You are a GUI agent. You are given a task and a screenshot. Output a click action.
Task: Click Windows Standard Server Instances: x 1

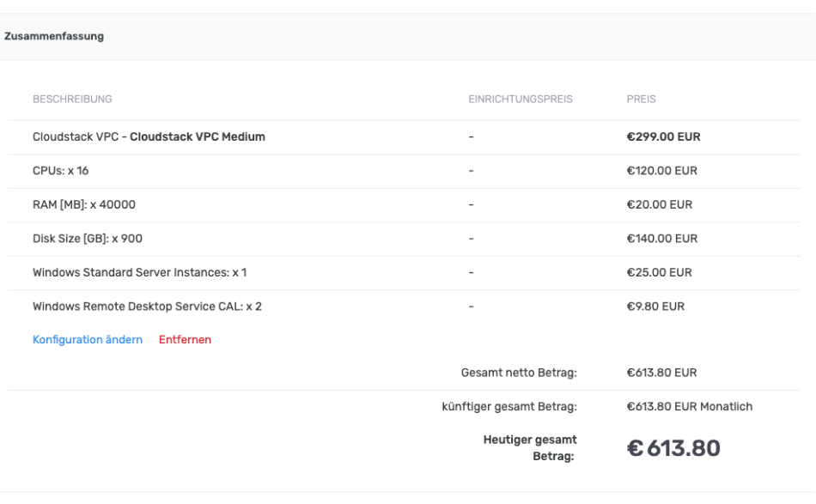[x=139, y=273]
